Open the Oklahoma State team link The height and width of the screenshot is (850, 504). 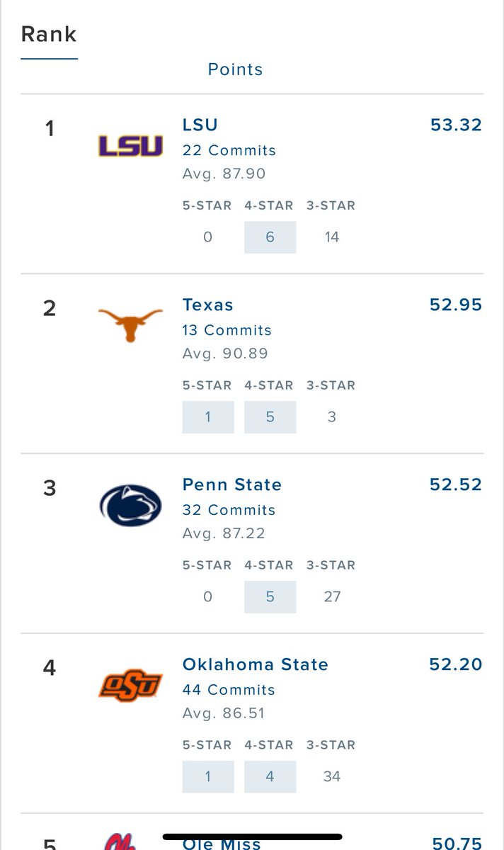[x=256, y=665]
